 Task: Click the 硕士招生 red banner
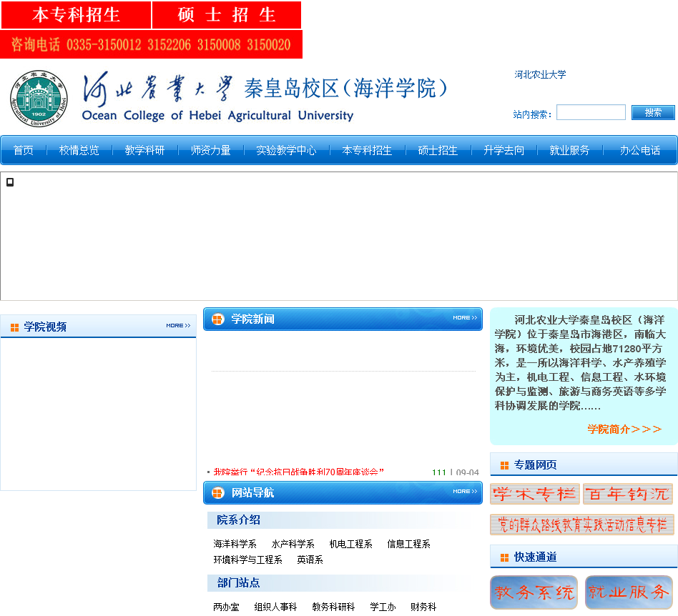227,15
